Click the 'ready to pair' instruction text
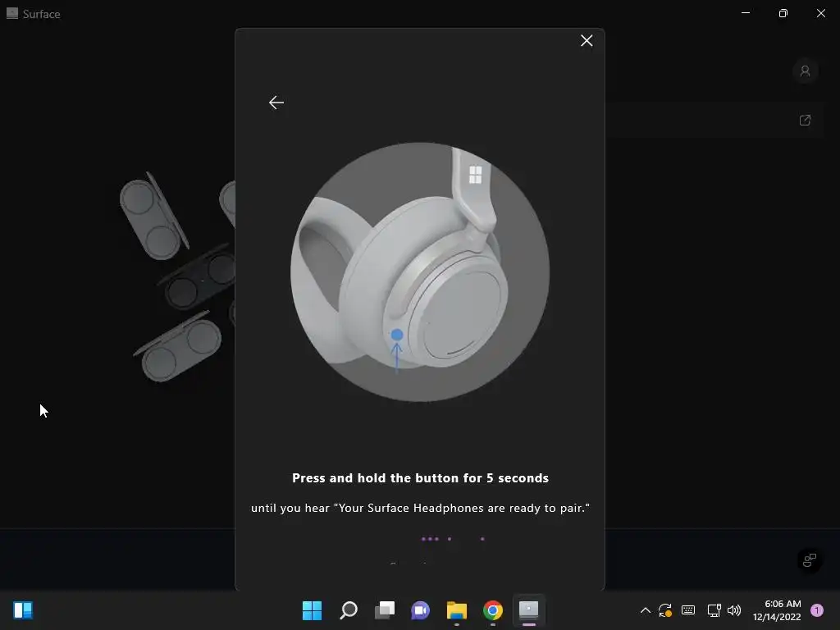 421,508
